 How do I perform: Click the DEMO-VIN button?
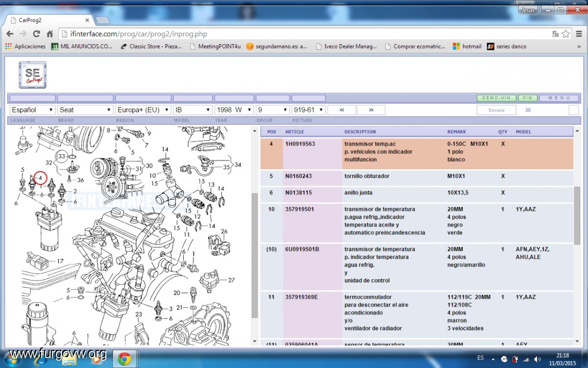[x=496, y=98]
